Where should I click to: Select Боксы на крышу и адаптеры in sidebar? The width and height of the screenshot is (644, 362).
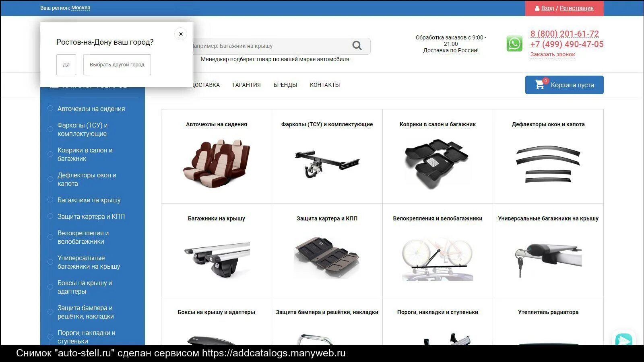point(85,287)
